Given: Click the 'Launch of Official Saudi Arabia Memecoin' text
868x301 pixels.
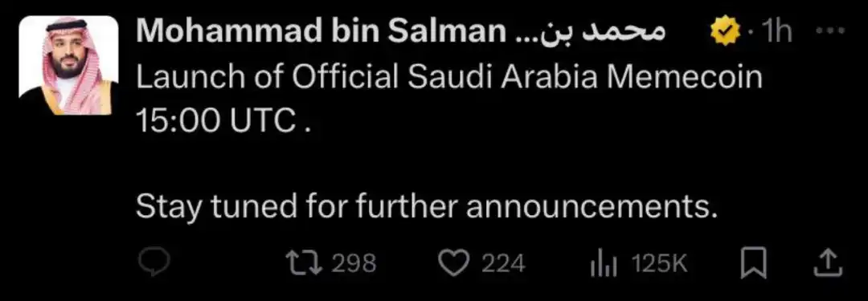Looking at the screenshot, I should (449, 78).
